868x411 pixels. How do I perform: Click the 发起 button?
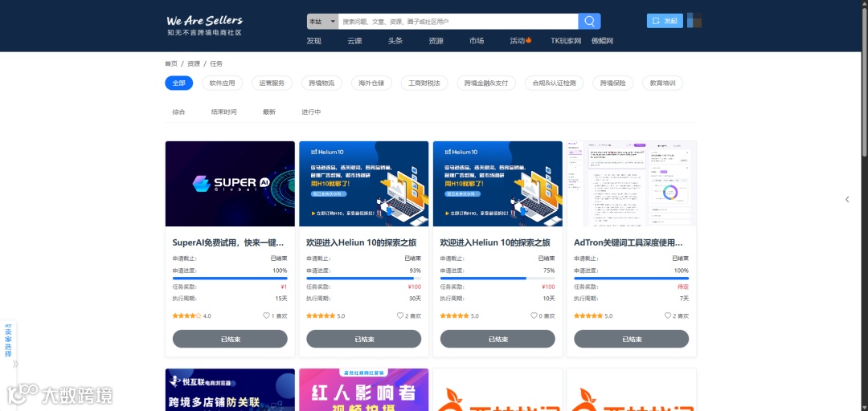point(665,20)
